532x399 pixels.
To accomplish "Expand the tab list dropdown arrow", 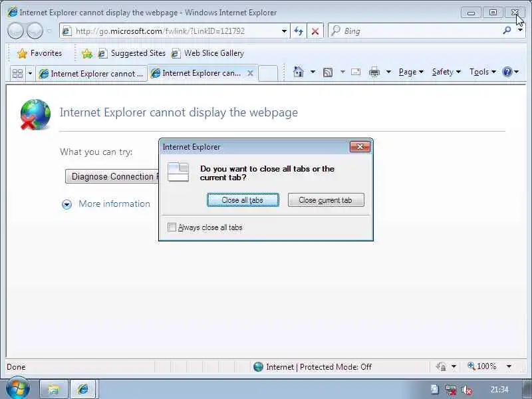I will click(30, 73).
